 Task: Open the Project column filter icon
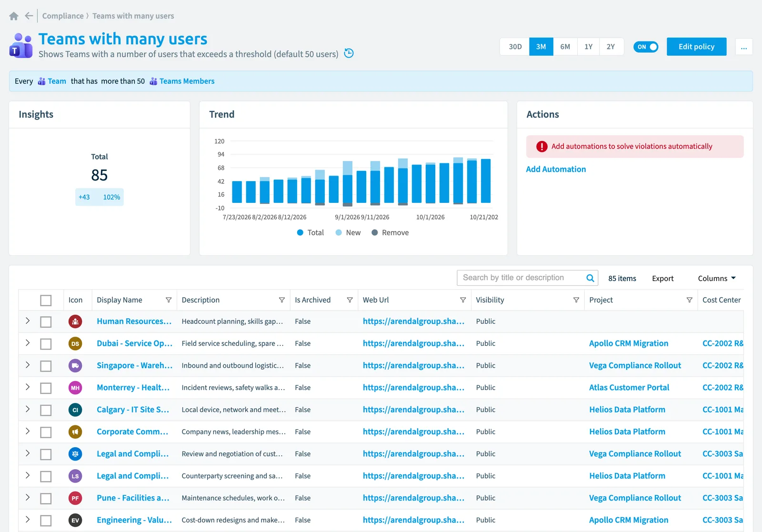tap(690, 300)
